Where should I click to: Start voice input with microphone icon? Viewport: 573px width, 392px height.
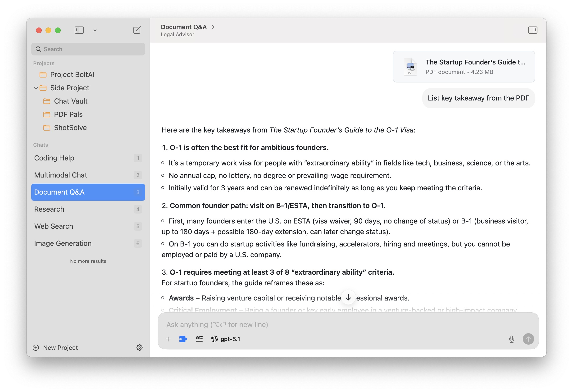(x=512, y=339)
